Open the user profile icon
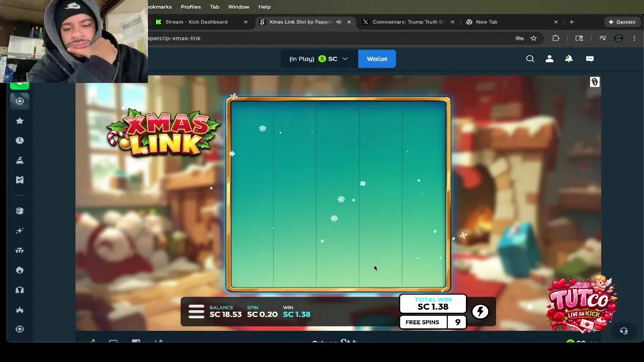Viewport: 644px width, 362px height. 549,59
